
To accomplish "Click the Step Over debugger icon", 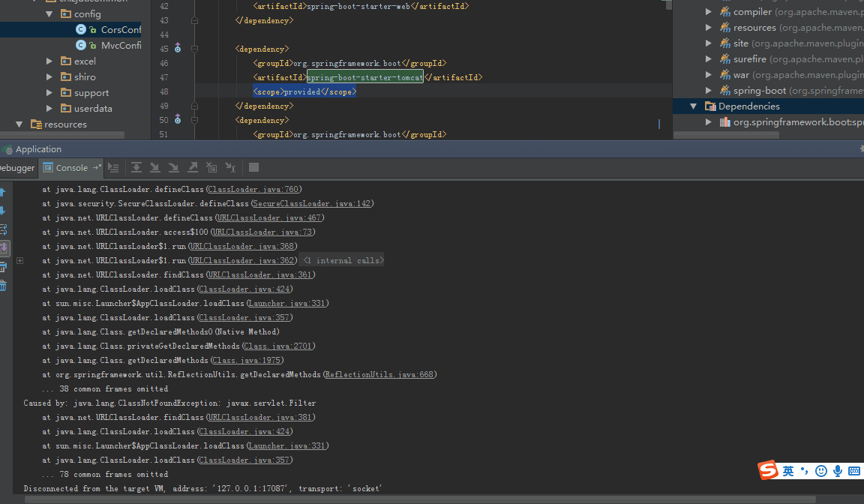I will [136, 167].
